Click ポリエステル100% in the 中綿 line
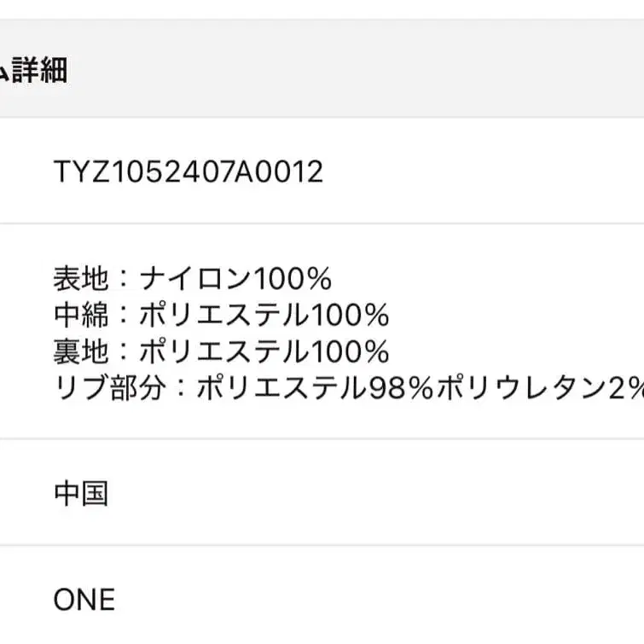 point(264,316)
